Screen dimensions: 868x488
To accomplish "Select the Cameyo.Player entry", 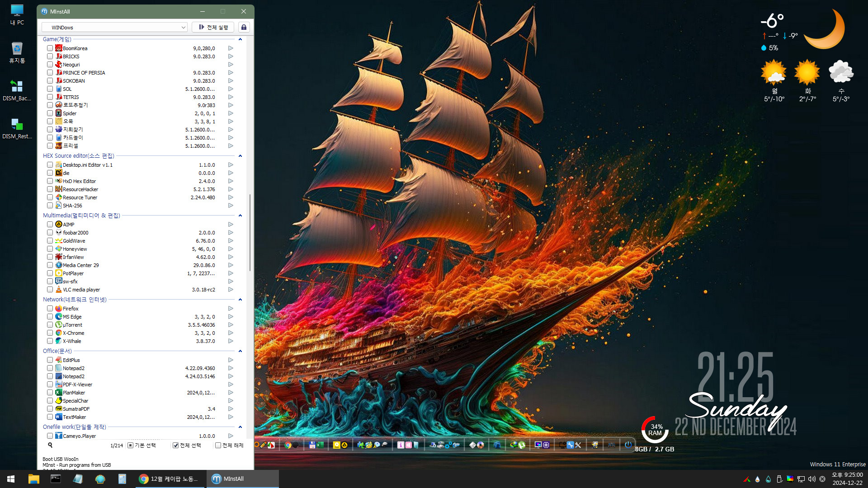I will pos(79,436).
